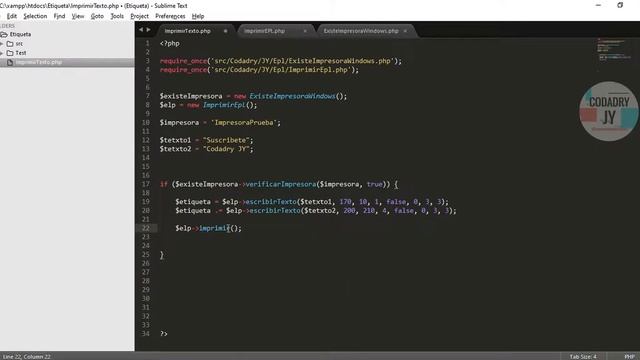
Task: Click the Test folder icon
Action: click(10, 53)
